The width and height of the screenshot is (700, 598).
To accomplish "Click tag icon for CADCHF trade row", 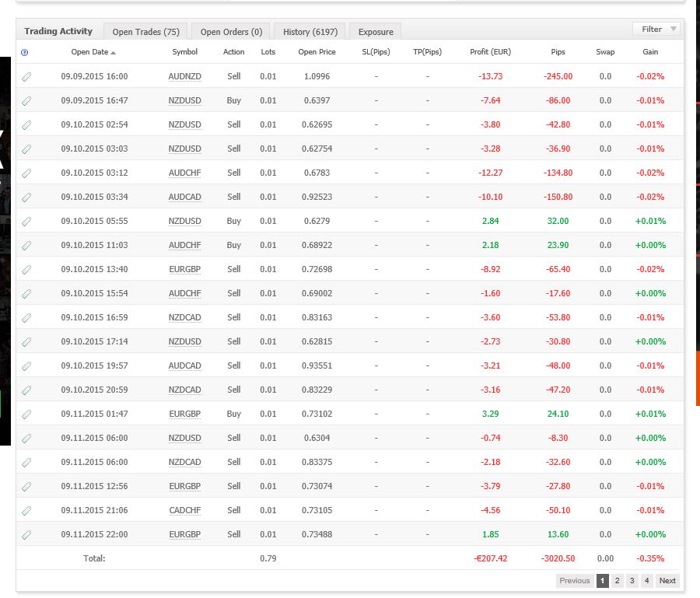I will pyautogui.click(x=26, y=510).
